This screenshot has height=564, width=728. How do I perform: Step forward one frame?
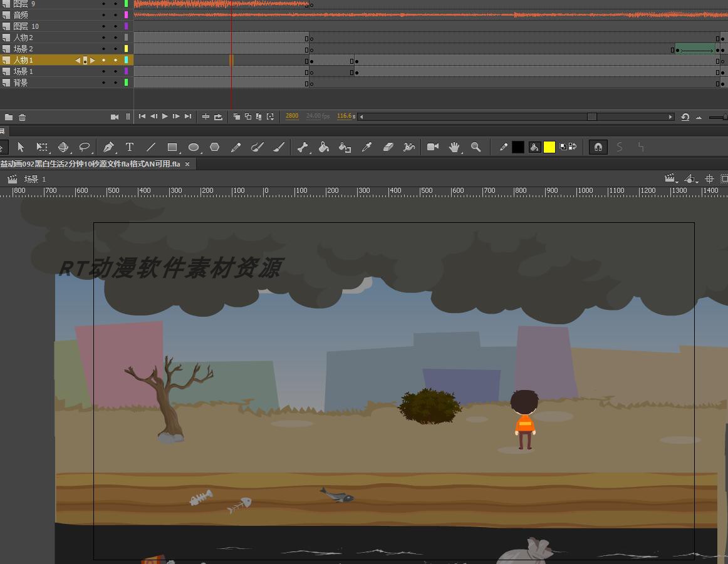176,116
